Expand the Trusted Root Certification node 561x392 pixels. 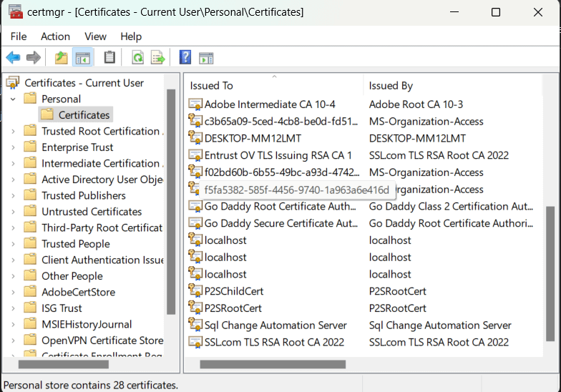click(13, 132)
